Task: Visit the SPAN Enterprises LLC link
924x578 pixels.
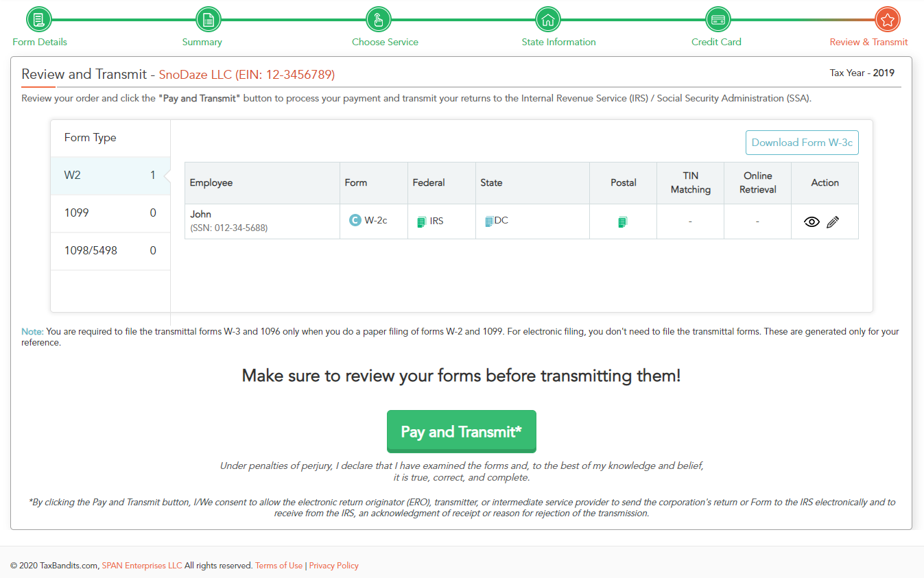Action: [x=142, y=566]
